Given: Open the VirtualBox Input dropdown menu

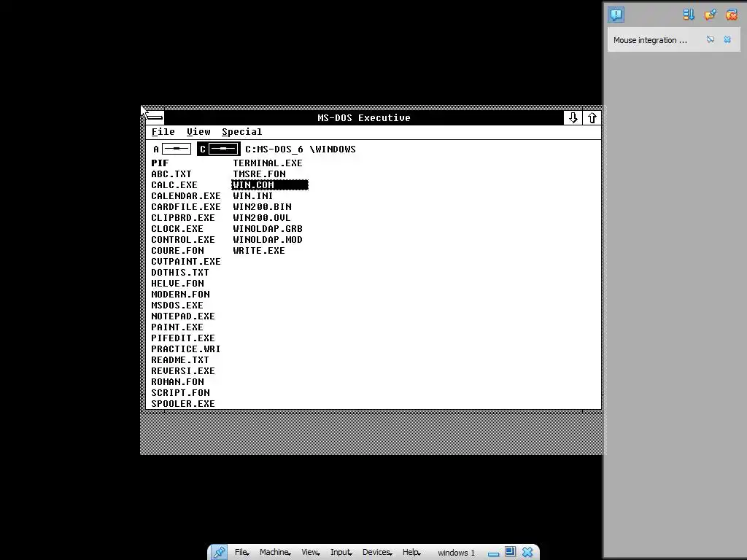Looking at the screenshot, I should tap(341, 553).
